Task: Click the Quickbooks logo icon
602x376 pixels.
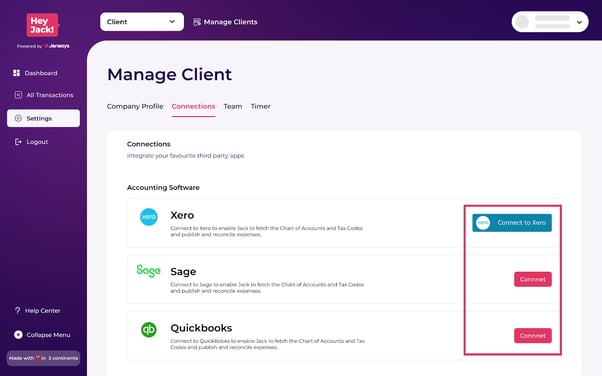Action: click(149, 330)
